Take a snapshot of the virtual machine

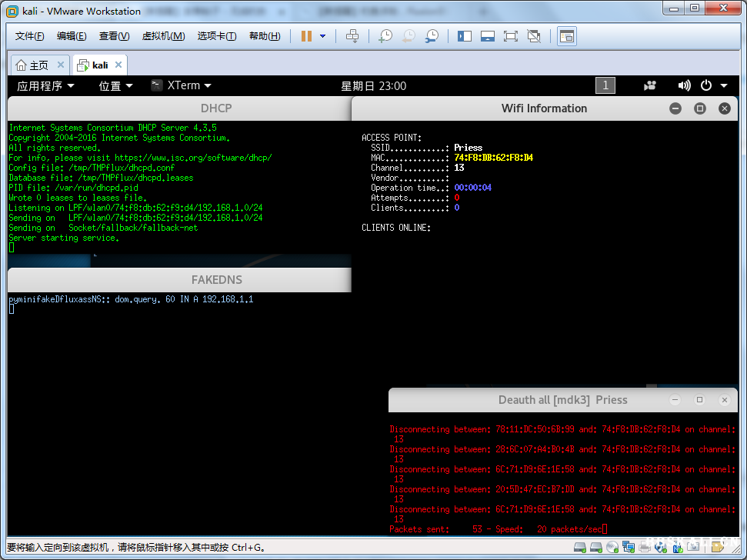pos(385,36)
